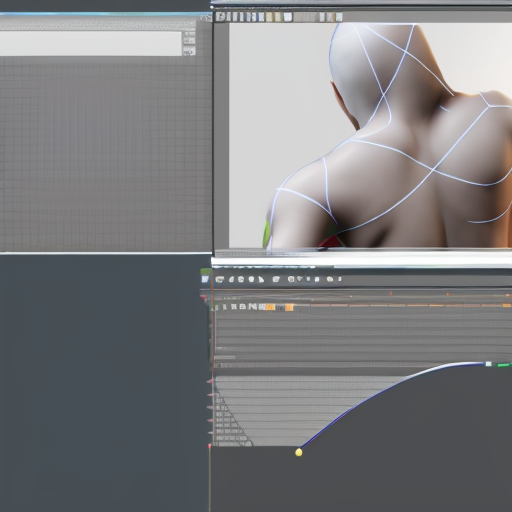This screenshot has height=512, width=512.
Task: Click the first icon in viewport toolbar
Action: [x=220, y=17]
